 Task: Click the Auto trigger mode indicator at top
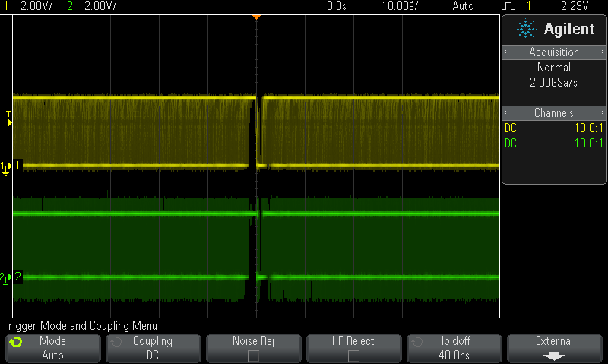(x=462, y=5)
